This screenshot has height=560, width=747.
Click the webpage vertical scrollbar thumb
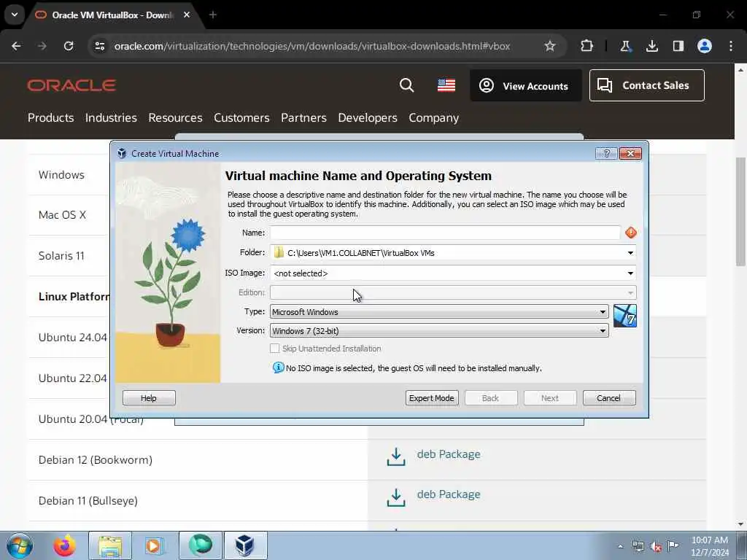740,212
